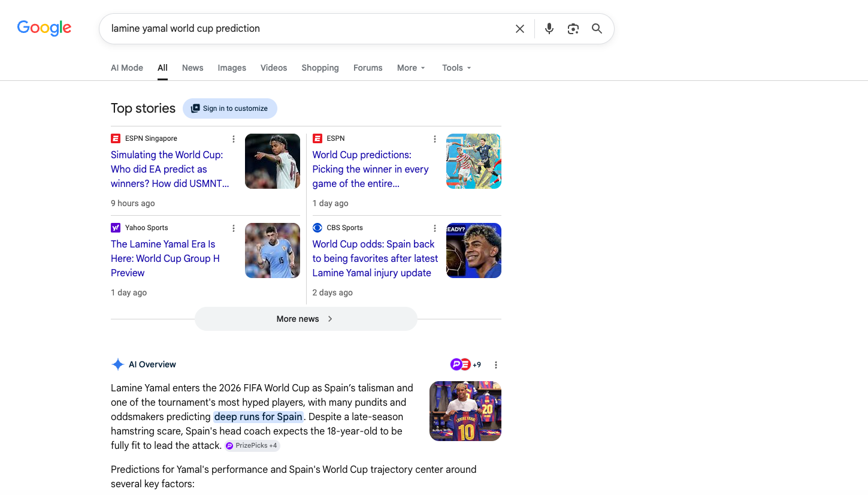Open Yahoo Sports story thumbnail image

pos(273,250)
